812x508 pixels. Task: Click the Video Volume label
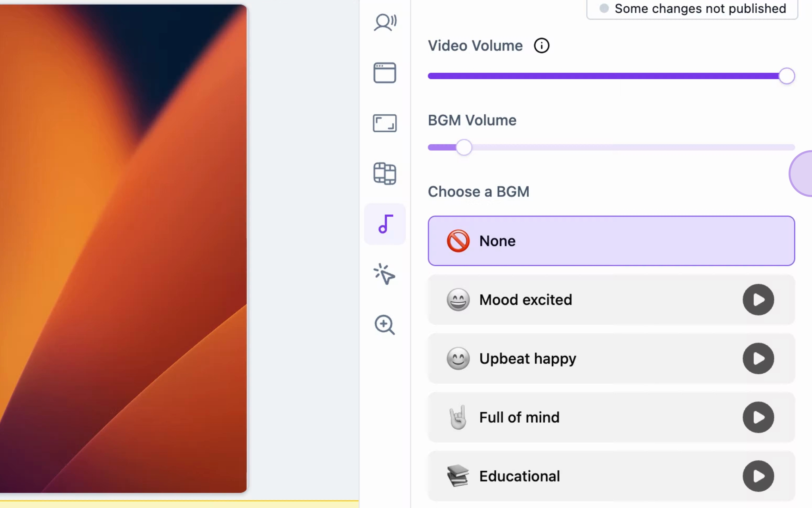point(475,46)
